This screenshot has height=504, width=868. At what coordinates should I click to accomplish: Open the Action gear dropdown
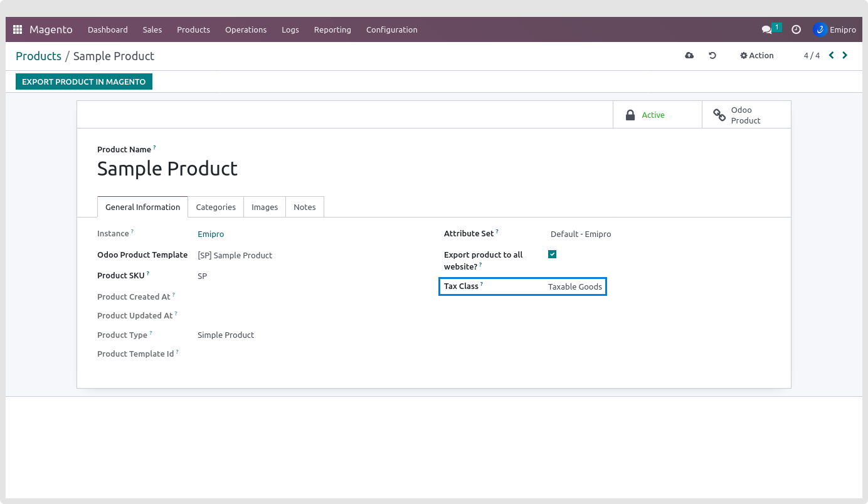click(757, 56)
